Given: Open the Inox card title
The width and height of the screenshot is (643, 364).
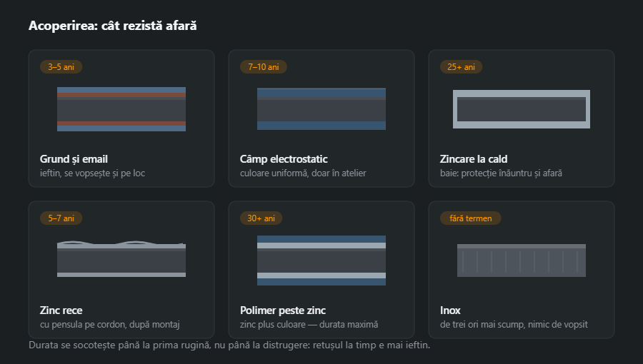Looking at the screenshot, I should [450, 310].
